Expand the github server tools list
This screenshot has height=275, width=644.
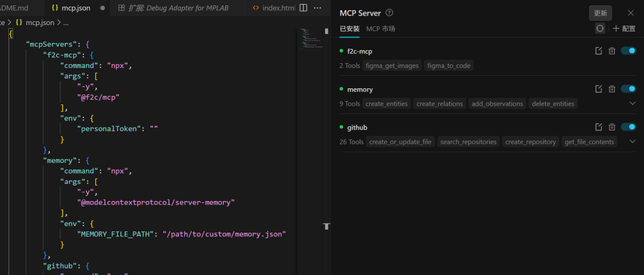[633, 141]
